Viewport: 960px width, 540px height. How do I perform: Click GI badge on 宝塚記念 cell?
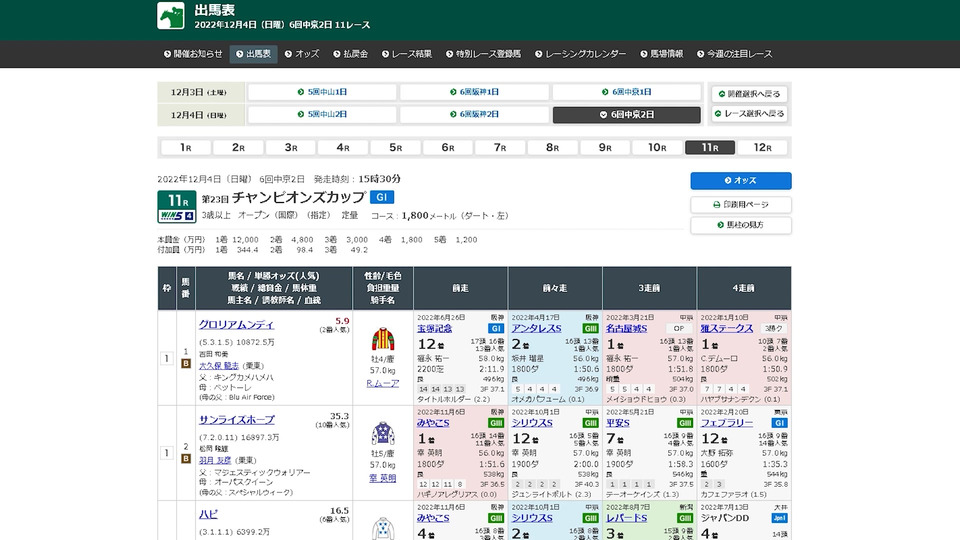click(x=496, y=329)
